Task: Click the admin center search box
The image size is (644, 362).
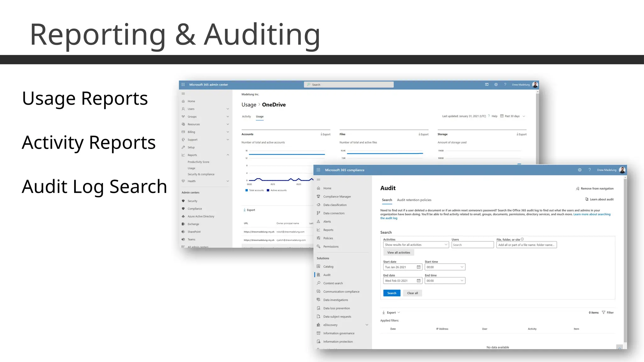Action: tap(349, 85)
